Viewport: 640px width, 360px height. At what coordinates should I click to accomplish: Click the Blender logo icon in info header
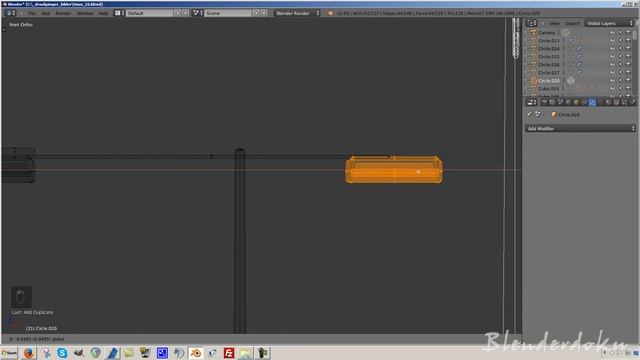click(331, 13)
